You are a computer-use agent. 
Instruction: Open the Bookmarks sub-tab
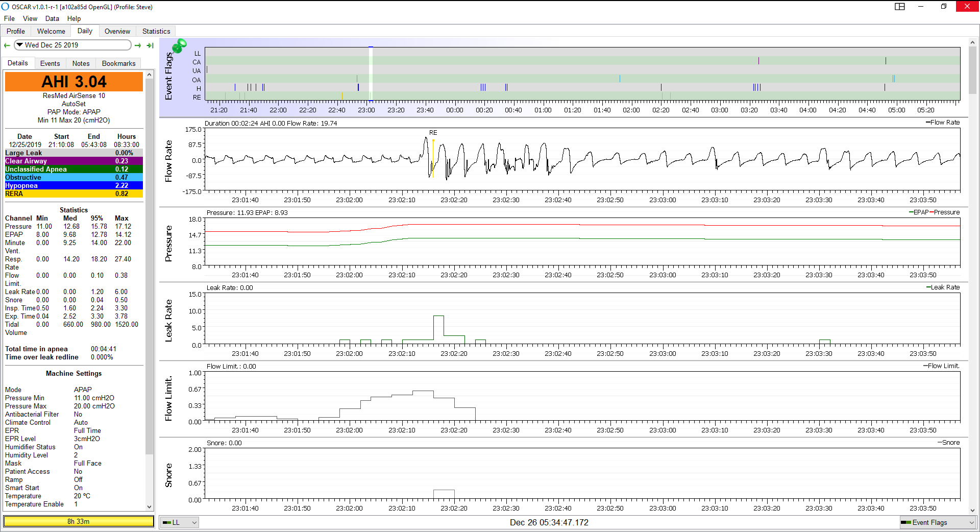(118, 63)
